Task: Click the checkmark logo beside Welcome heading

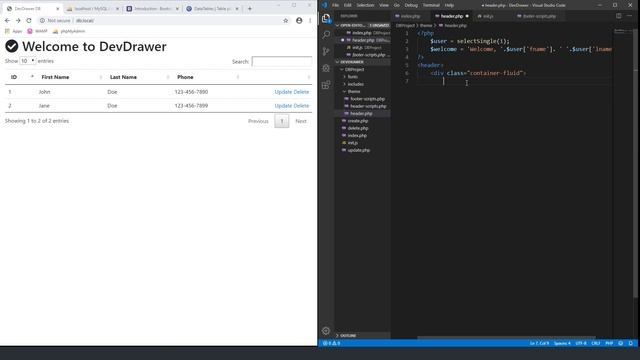Action: [12, 47]
